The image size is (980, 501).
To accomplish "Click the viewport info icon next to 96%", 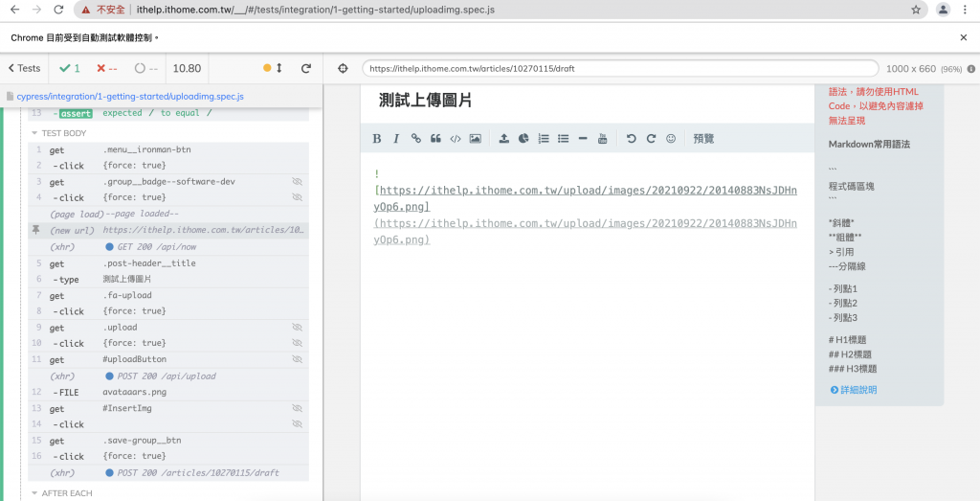I will (x=970, y=69).
